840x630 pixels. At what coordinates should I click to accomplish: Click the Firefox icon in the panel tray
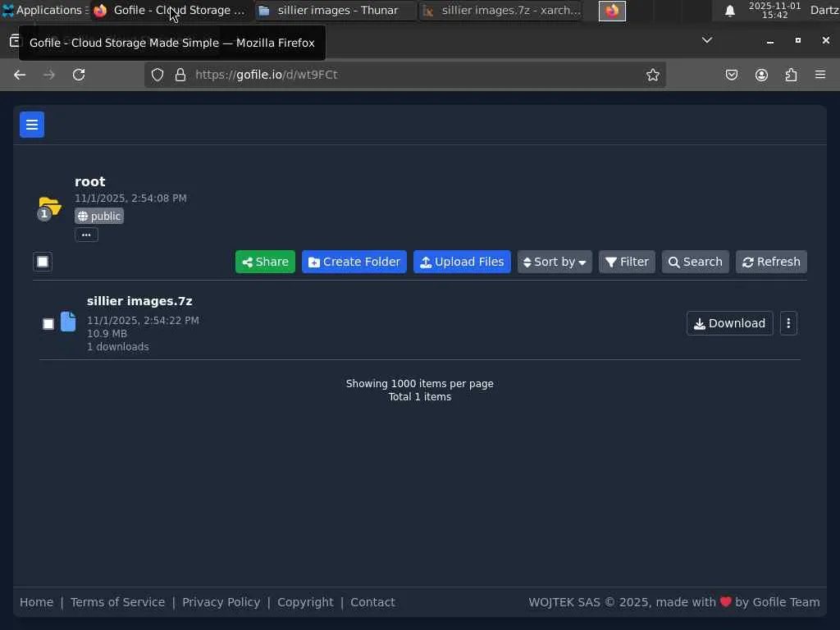point(612,11)
